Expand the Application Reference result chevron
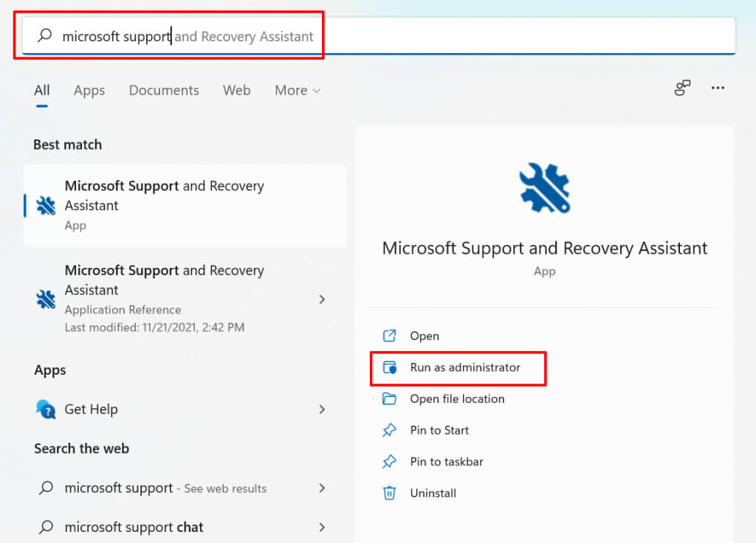This screenshot has height=543, width=756. point(322,299)
